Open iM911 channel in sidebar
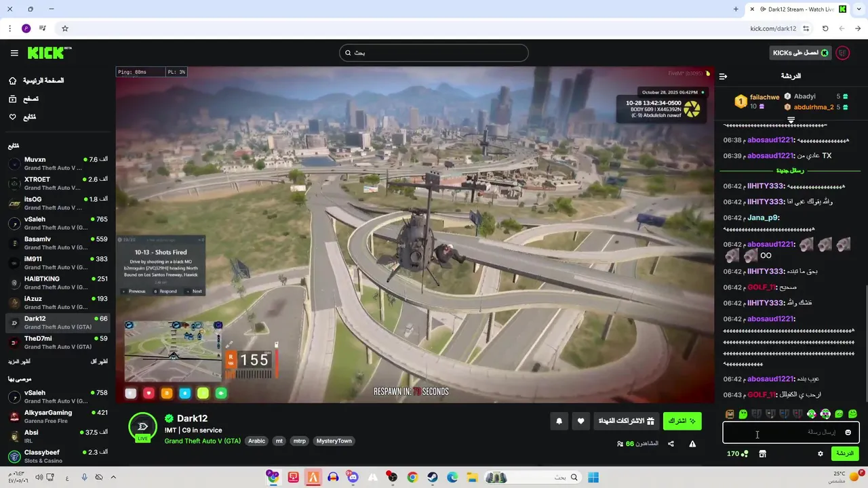Screen dimensions: 868x488 point(58,263)
